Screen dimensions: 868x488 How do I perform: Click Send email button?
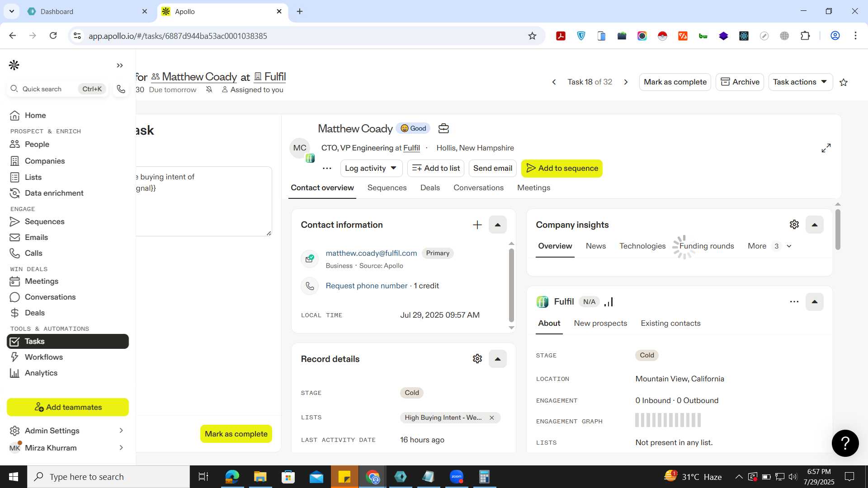(x=493, y=169)
